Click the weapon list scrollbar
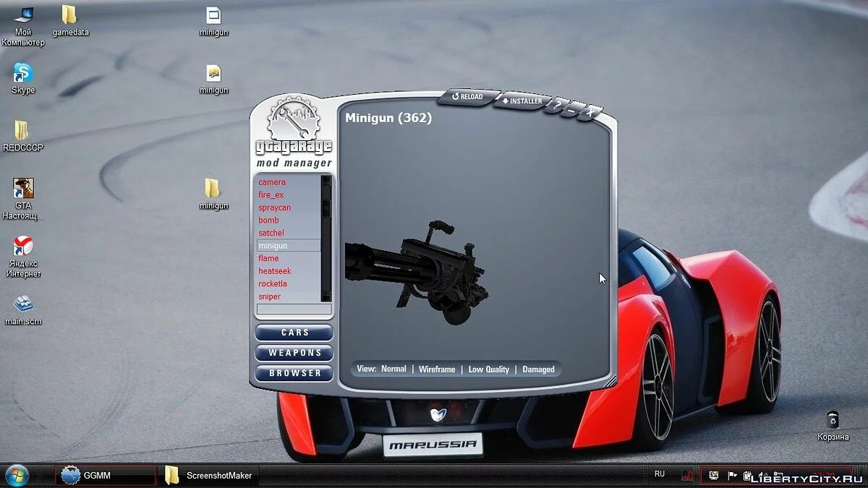Viewport: 868px width, 488px height. (326, 239)
